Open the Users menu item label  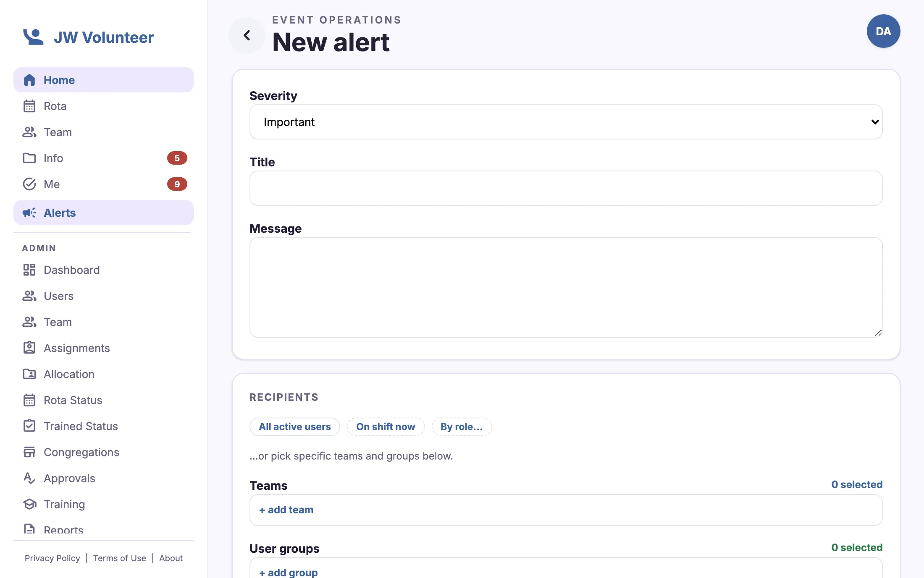59,296
